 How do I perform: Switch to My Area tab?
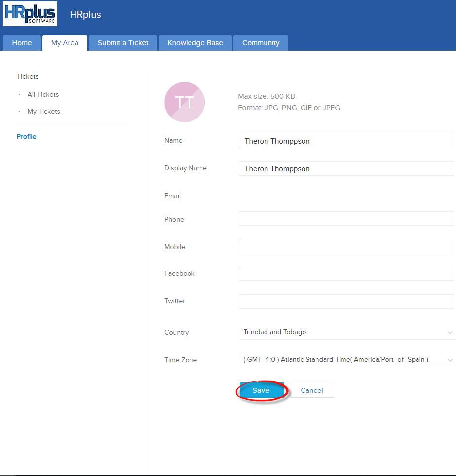65,43
